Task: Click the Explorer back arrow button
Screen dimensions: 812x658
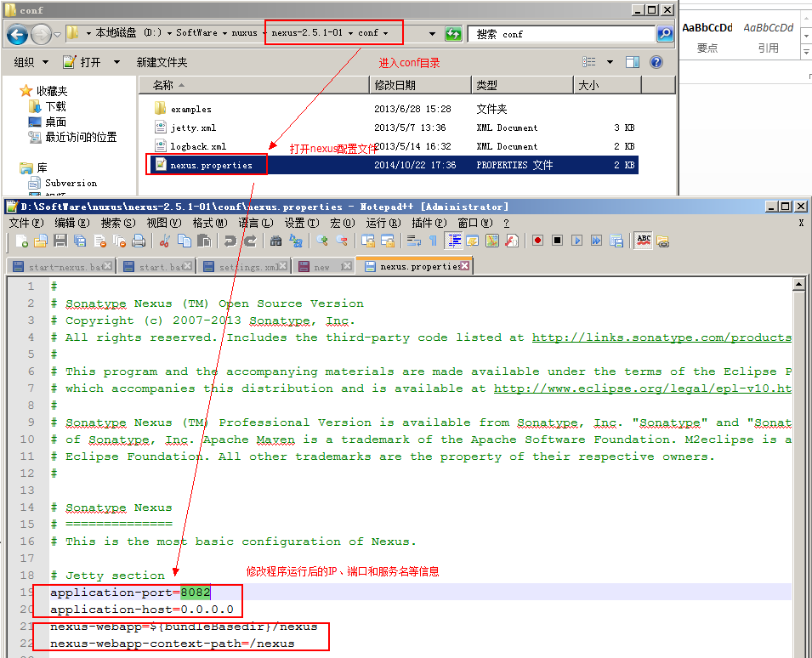Action: click(x=17, y=35)
